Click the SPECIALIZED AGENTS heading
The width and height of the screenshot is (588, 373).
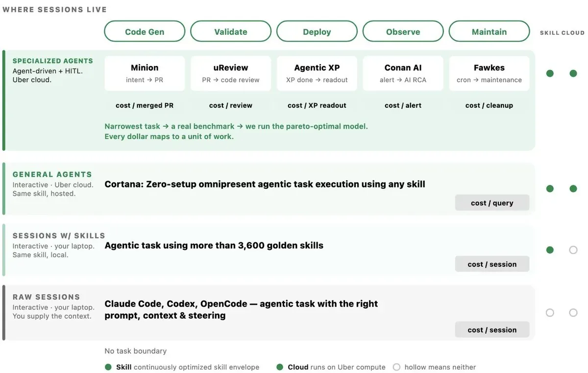point(52,61)
